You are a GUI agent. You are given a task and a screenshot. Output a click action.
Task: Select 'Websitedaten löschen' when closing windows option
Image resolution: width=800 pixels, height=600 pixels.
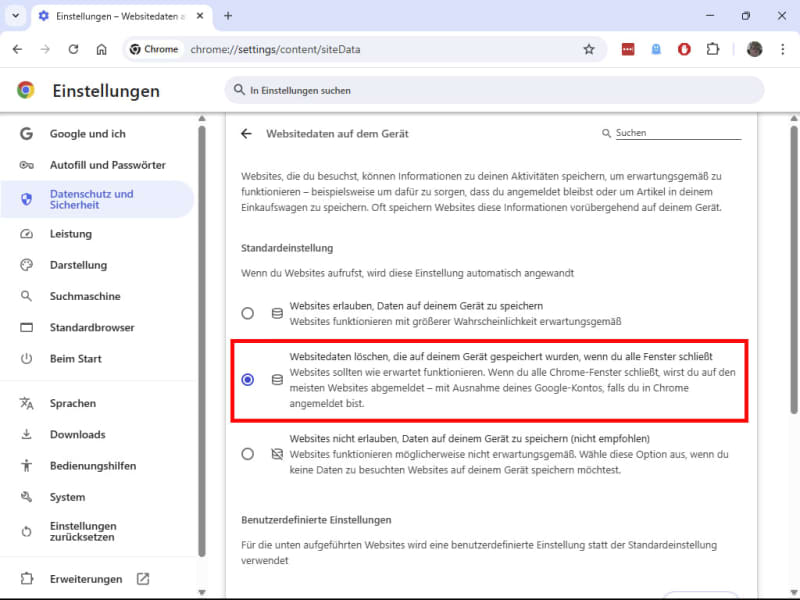[x=248, y=379]
